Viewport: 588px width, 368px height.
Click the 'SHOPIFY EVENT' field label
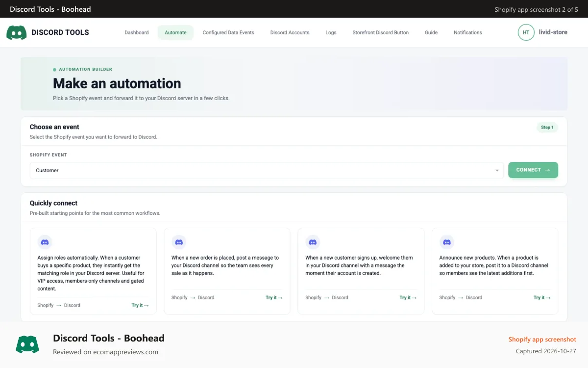coord(49,155)
